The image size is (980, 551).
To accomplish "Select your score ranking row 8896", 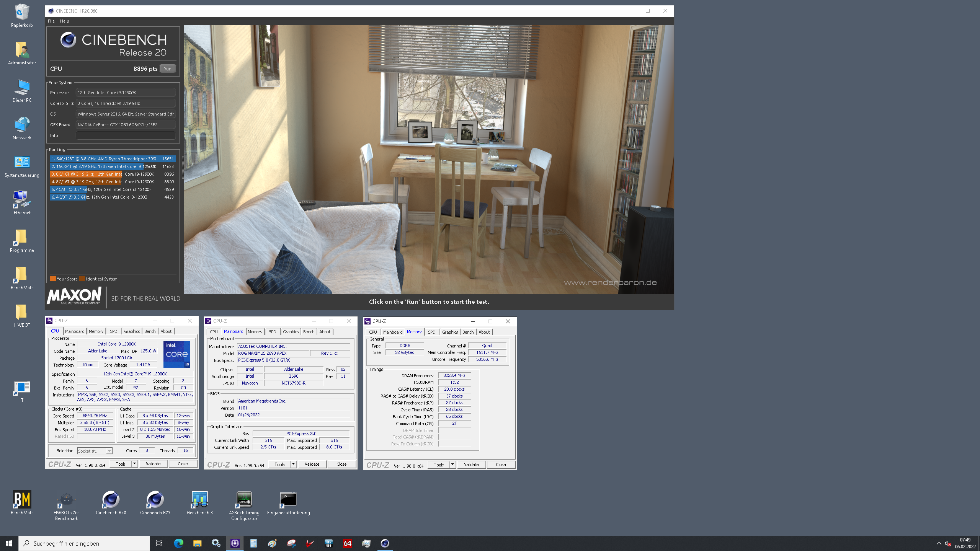I will (113, 174).
